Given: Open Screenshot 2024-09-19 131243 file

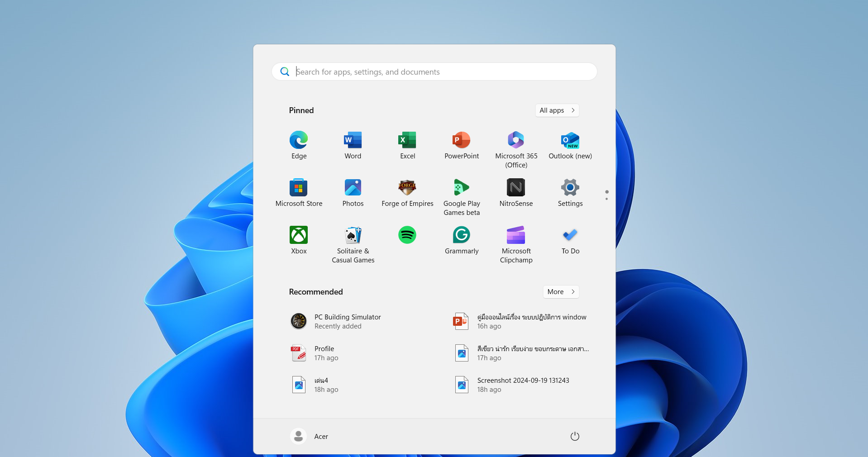Looking at the screenshot, I should pyautogui.click(x=523, y=385).
